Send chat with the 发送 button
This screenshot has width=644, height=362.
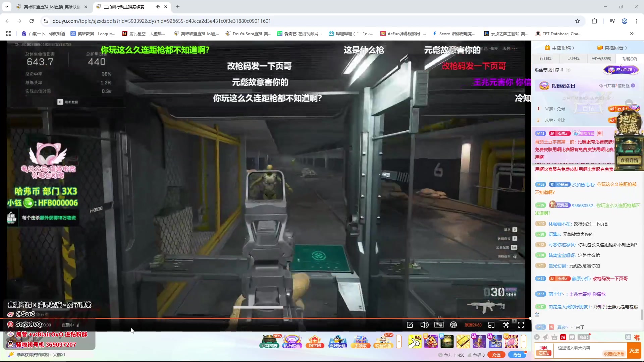pyautogui.click(x=634, y=351)
